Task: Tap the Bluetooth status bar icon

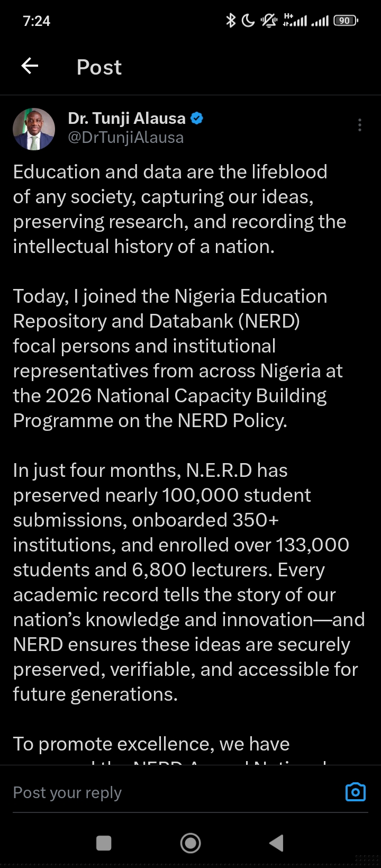Action: tap(231, 21)
